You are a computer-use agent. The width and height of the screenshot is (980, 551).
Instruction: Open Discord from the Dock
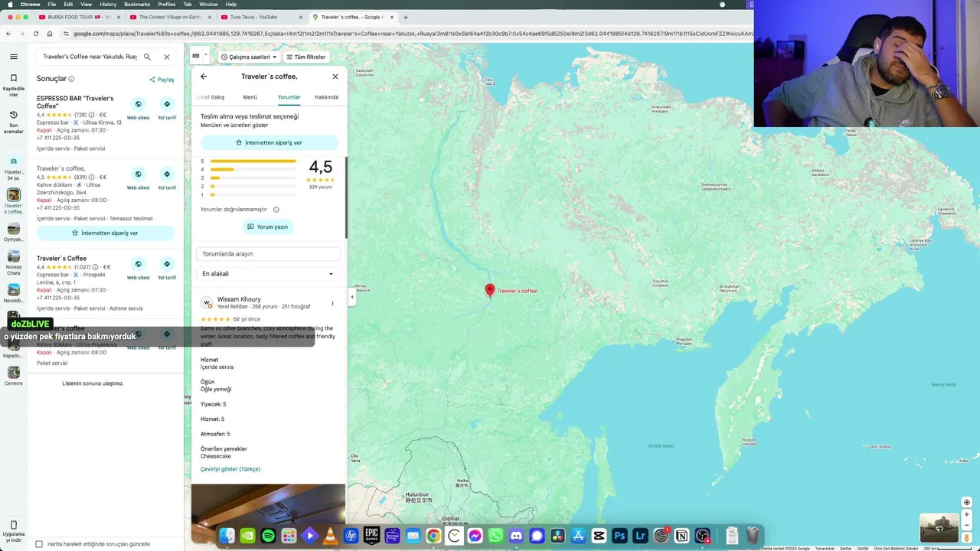click(516, 536)
